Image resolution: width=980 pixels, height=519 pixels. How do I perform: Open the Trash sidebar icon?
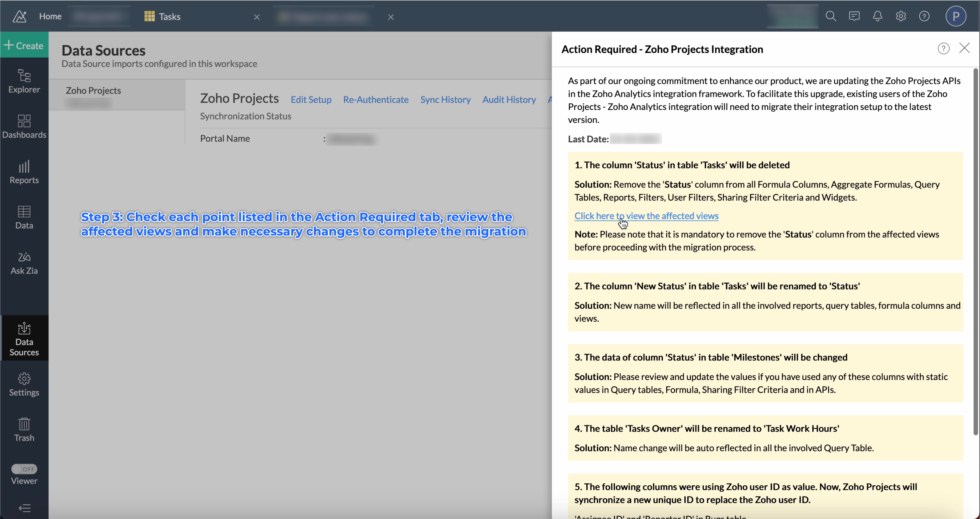(x=24, y=429)
